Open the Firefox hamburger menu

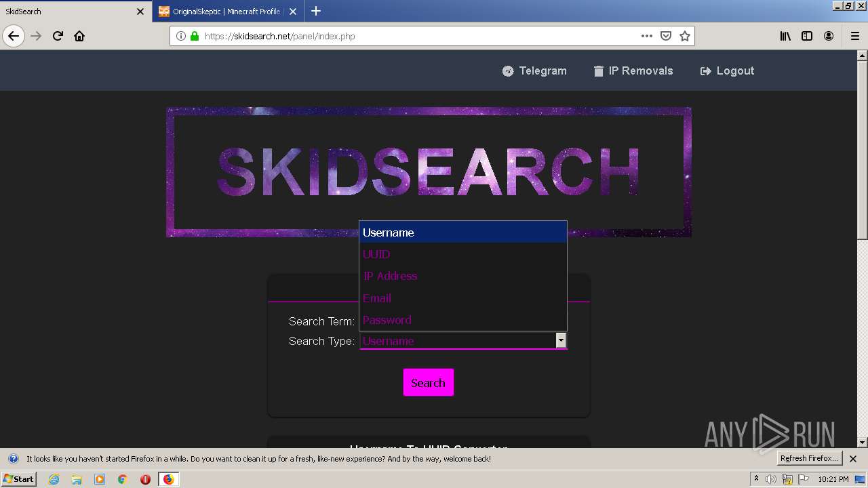[x=854, y=36]
